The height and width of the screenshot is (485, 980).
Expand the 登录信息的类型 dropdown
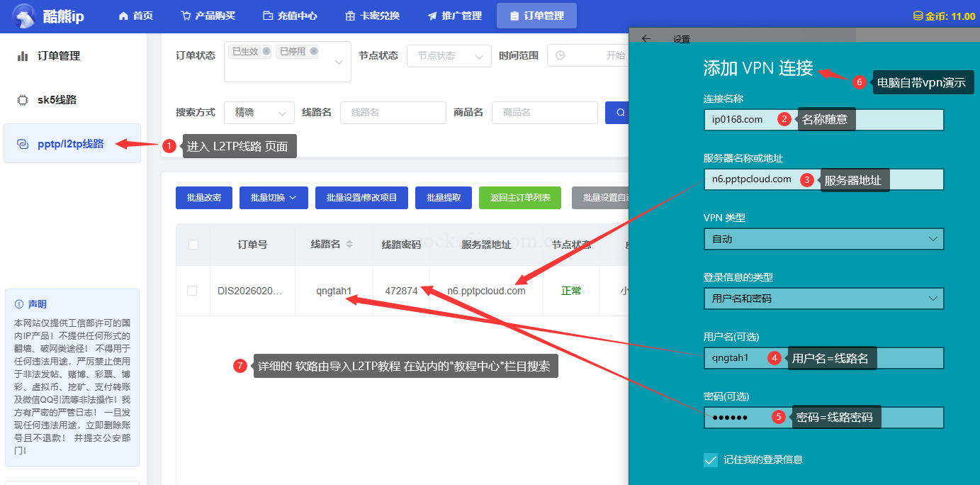click(x=823, y=299)
